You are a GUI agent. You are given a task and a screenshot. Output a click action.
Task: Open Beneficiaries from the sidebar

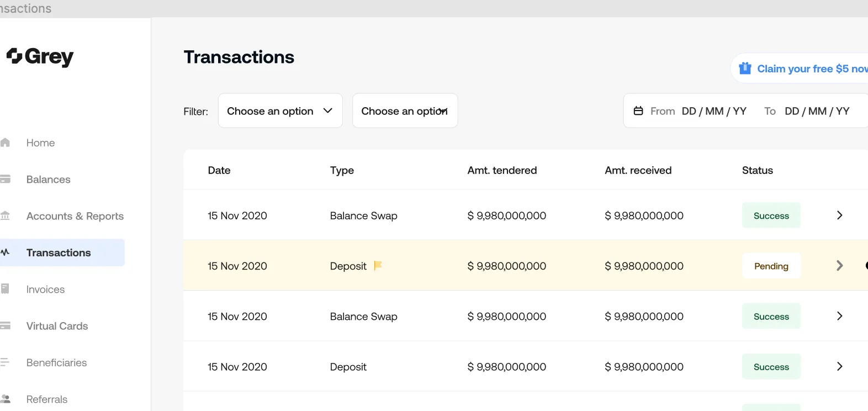pyautogui.click(x=56, y=362)
